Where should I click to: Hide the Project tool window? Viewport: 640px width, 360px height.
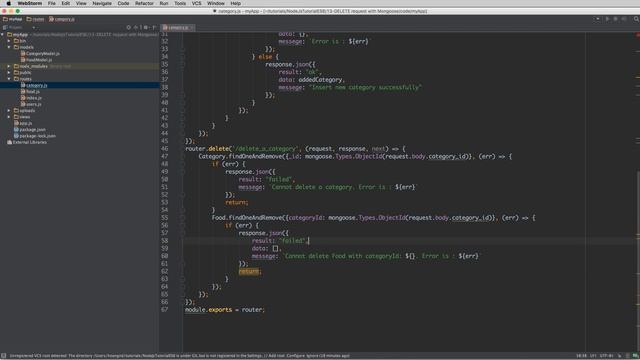154,27
